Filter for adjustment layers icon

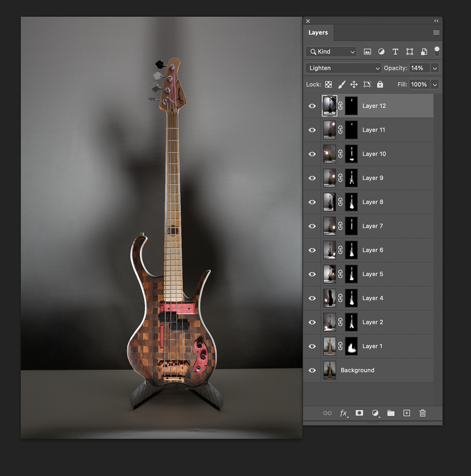tap(381, 52)
